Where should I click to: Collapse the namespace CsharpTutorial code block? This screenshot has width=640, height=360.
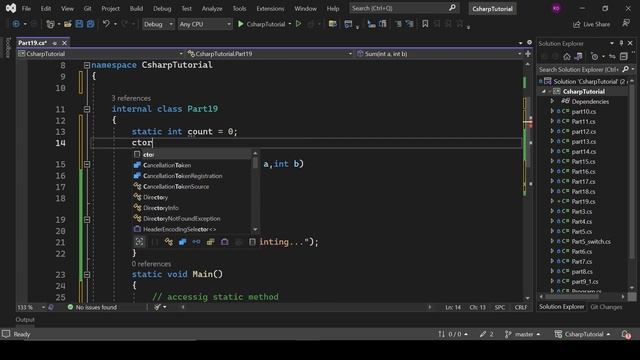pyautogui.click(x=87, y=65)
